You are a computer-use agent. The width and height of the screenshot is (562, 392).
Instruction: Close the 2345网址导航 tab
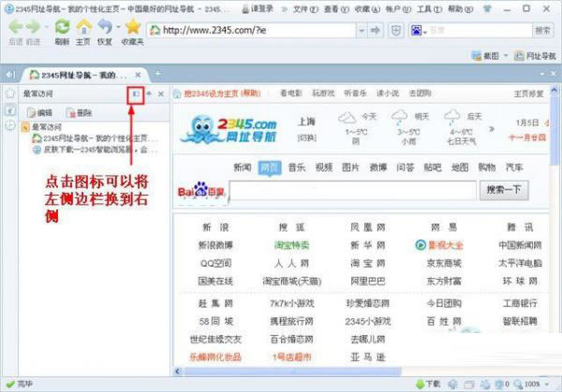pos(138,75)
